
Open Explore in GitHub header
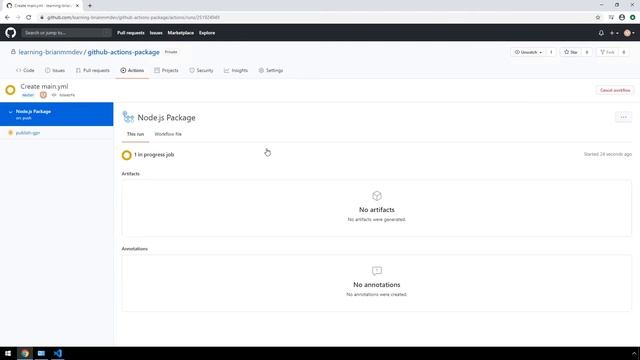click(x=207, y=33)
